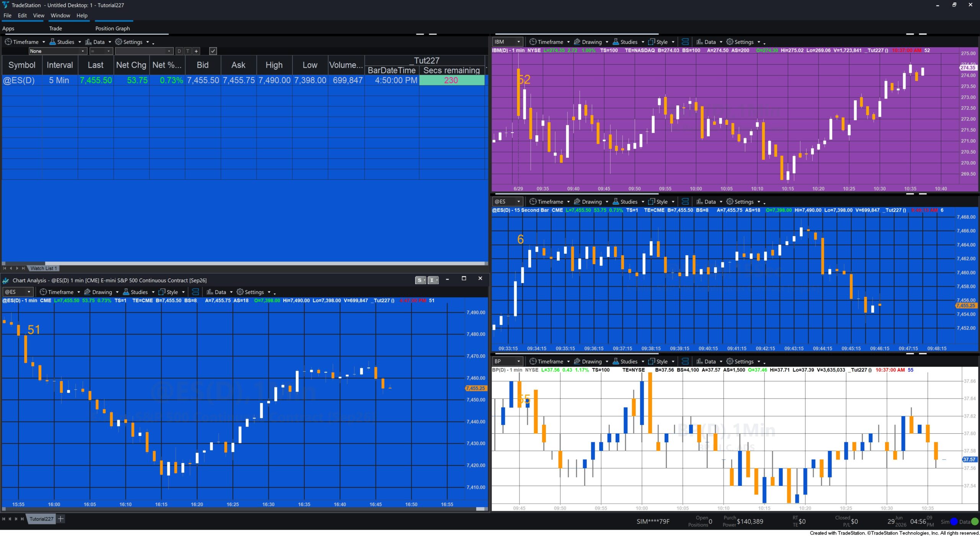Click scrollbar thumb below Chart Analysis 1 min chart

click(x=481, y=509)
